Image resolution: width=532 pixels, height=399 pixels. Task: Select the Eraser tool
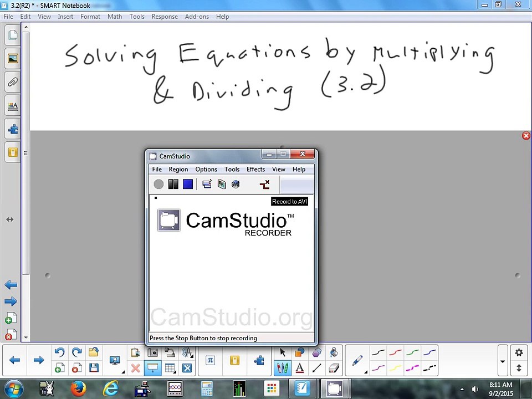(334, 368)
